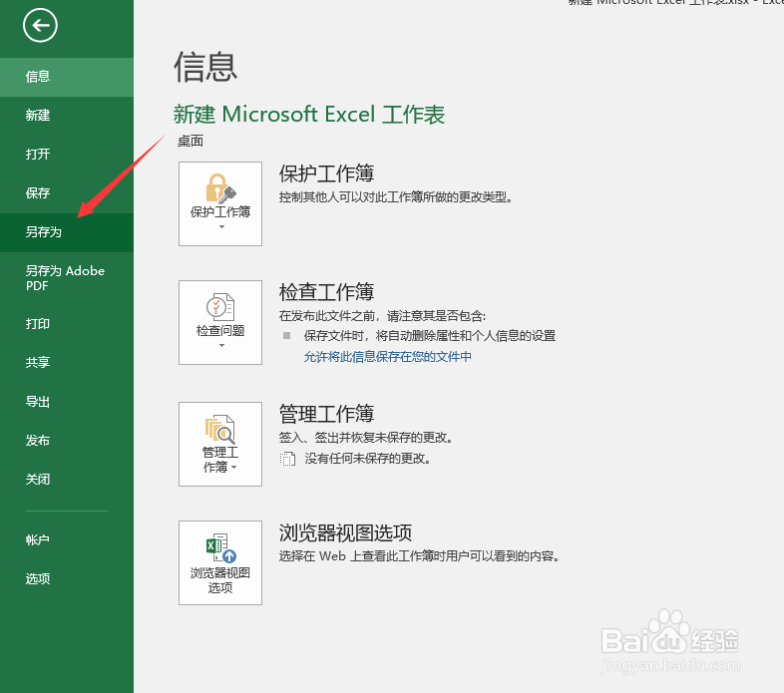Open the 另存为 page

coord(67,232)
